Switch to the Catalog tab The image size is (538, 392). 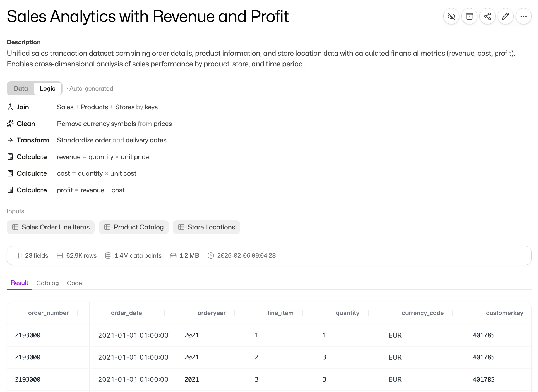coord(47,283)
